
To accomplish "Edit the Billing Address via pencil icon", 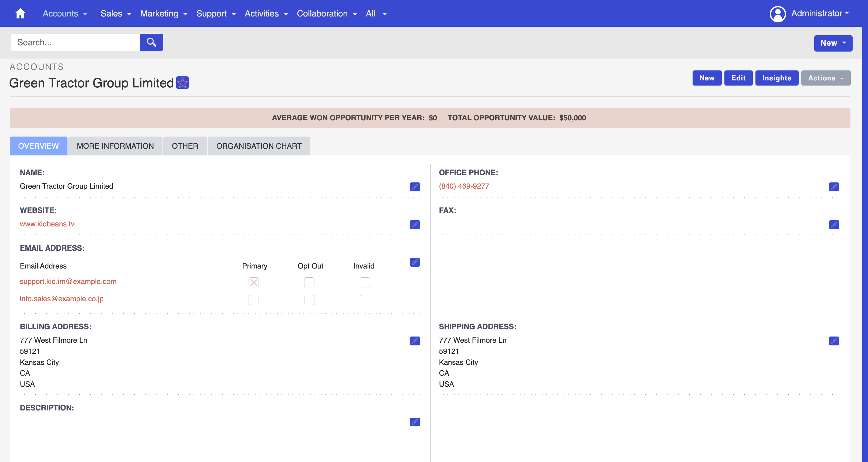I will point(415,341).
